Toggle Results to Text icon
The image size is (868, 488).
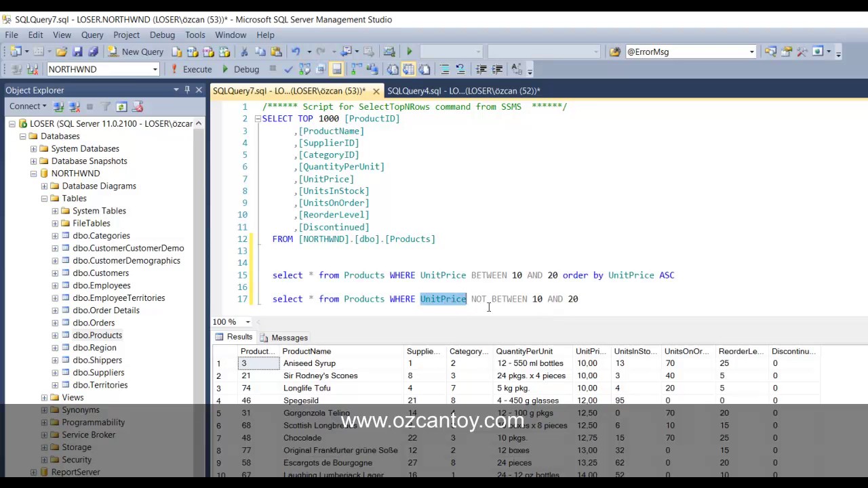click(393, 69)
